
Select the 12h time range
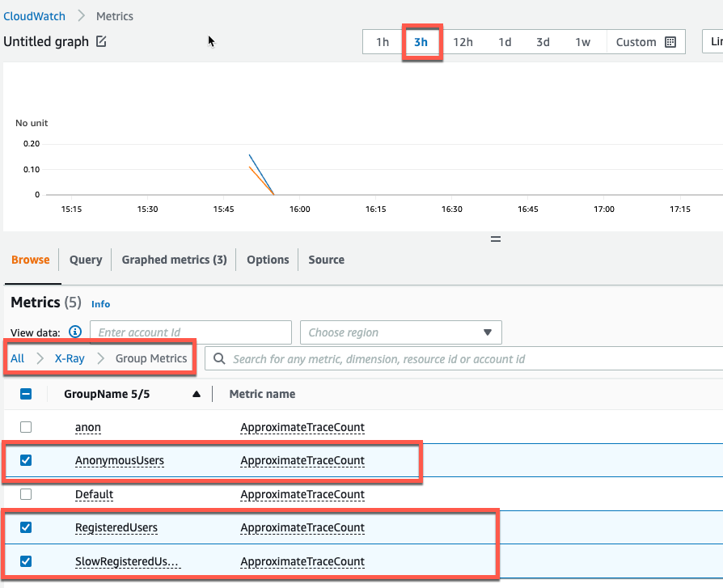(463, 42)
